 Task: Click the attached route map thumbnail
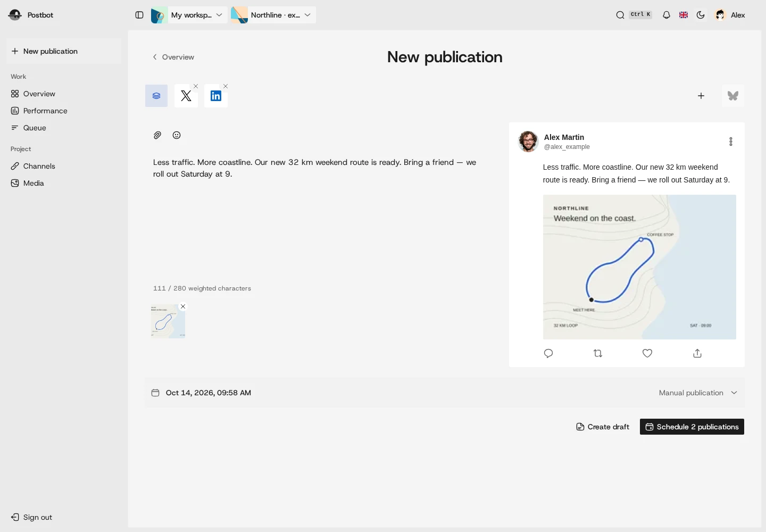click(168, 321)
